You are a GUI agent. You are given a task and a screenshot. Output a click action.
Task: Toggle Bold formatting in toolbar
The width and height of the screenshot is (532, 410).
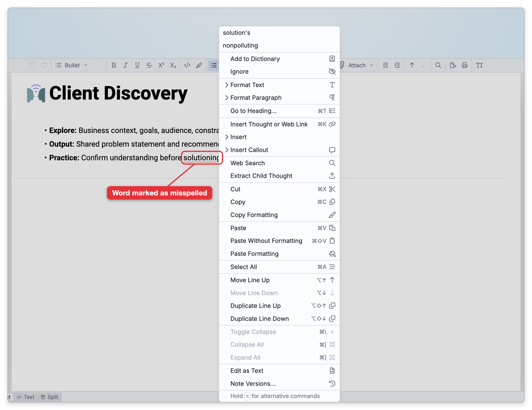(x=114, y=65)
